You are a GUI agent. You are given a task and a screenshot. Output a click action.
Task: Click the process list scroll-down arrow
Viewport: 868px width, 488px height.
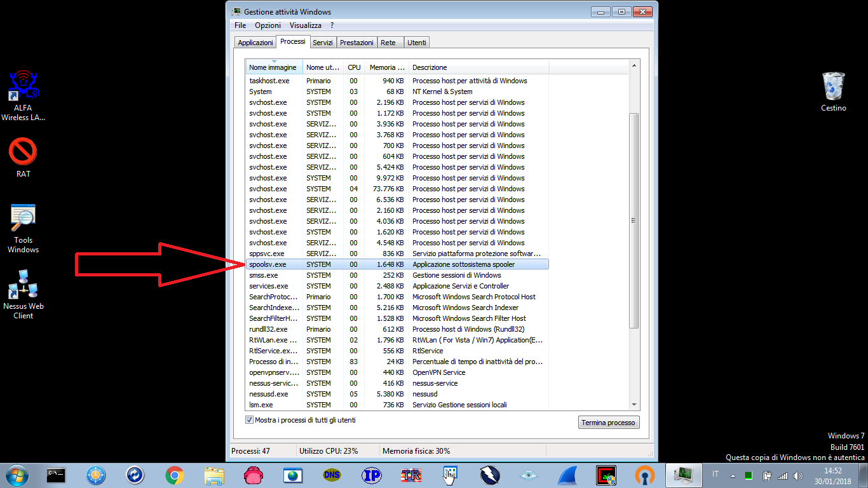634,405
